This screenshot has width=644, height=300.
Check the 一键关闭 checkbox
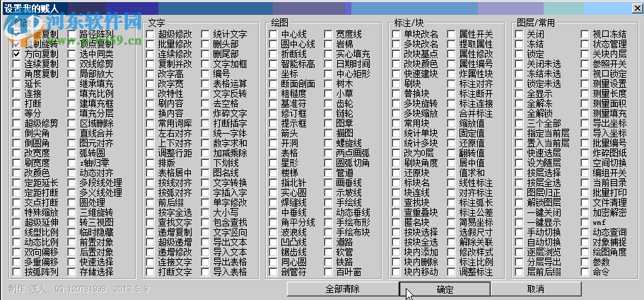click(519, 212)
